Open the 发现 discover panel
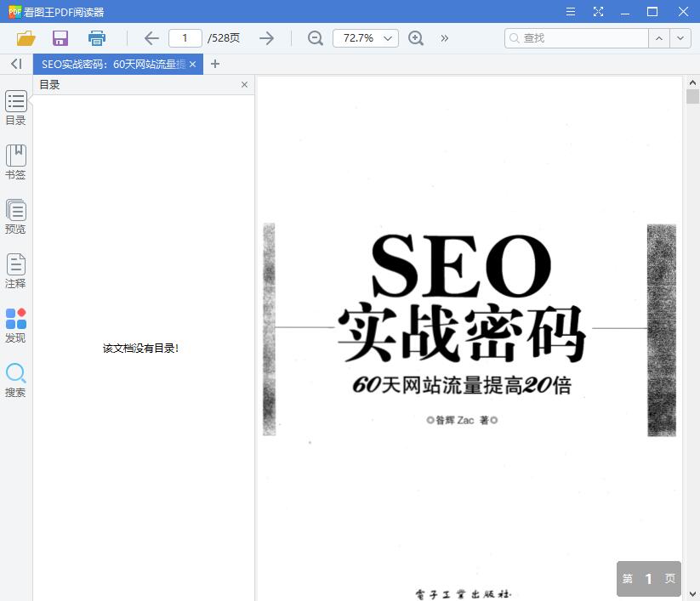Screen dimensions: 700x601 point(15,324)
